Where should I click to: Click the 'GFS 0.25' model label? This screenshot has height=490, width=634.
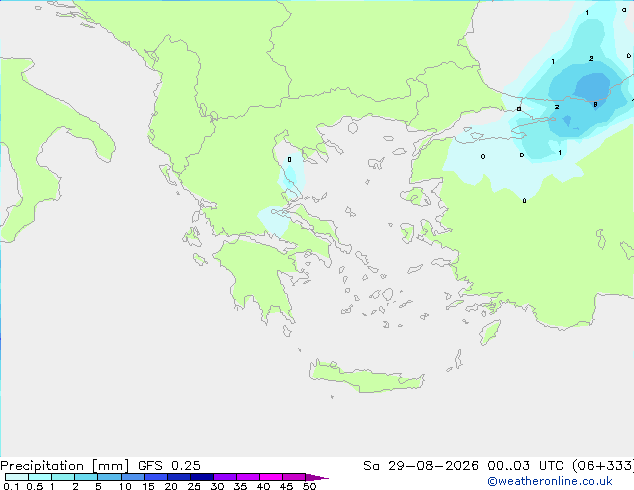169,466
